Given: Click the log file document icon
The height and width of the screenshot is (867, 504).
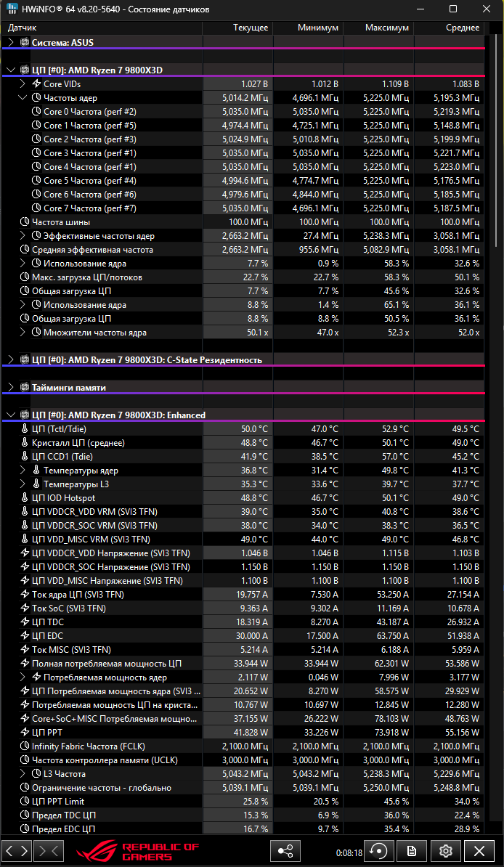Looking at the screenshot, I should click(x=412, y=851).
